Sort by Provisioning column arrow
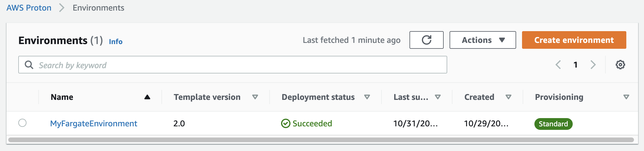 (626, 97)
